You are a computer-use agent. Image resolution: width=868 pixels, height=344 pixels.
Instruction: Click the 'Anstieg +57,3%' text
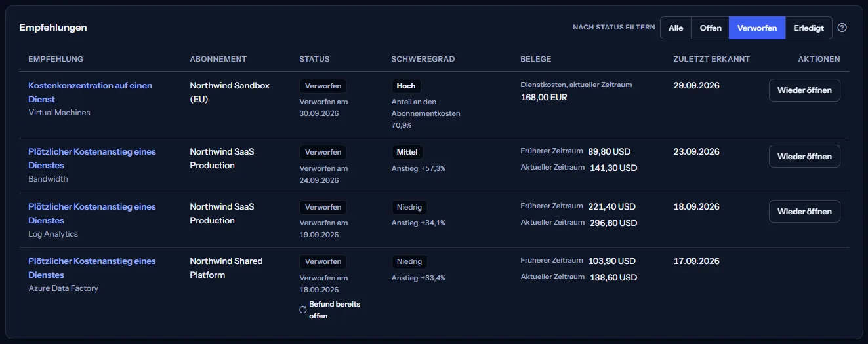tap(418, 168)
